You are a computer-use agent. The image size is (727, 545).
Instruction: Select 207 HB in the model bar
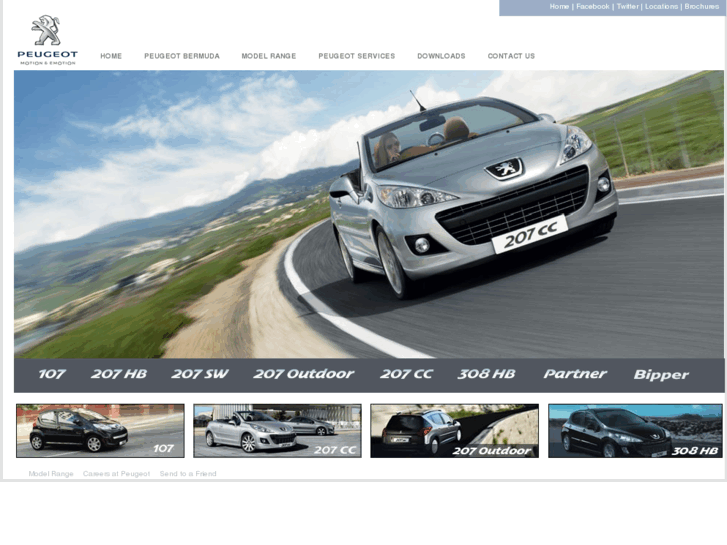pos(119,374)
